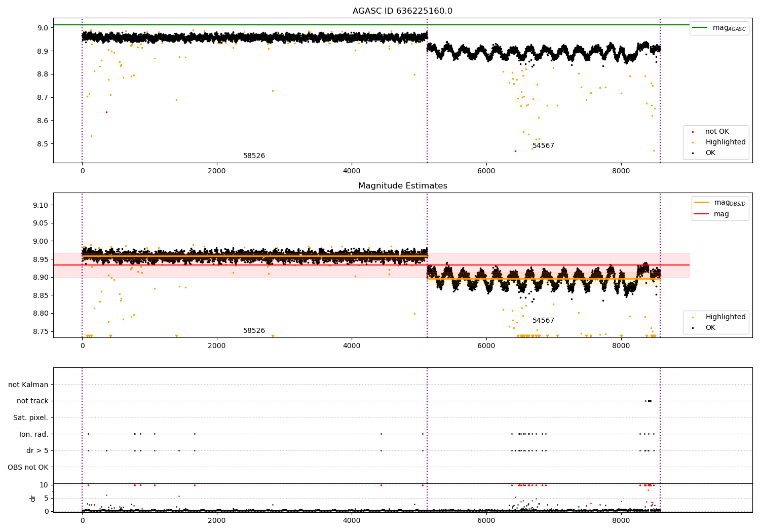Click the '10' tick on the dr axis
This screenshot has width=760, height=532.
(x=45, y=485)
